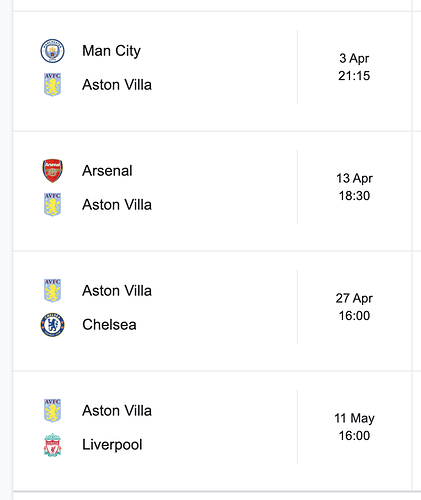Viewport: 421px width, 500px height.
Task: Click the Liverpool crest icon
Action: 52,445
